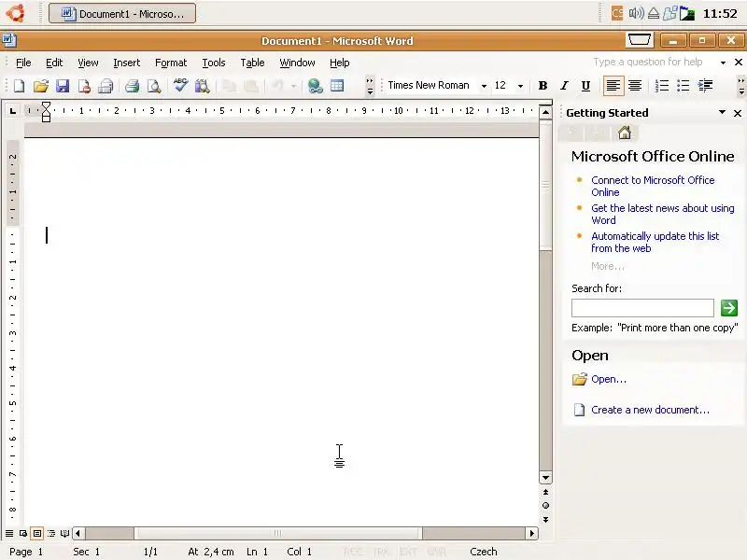Open the Tools menu
Viewport: 747px width, 560px height.
[x=214, y=63]
